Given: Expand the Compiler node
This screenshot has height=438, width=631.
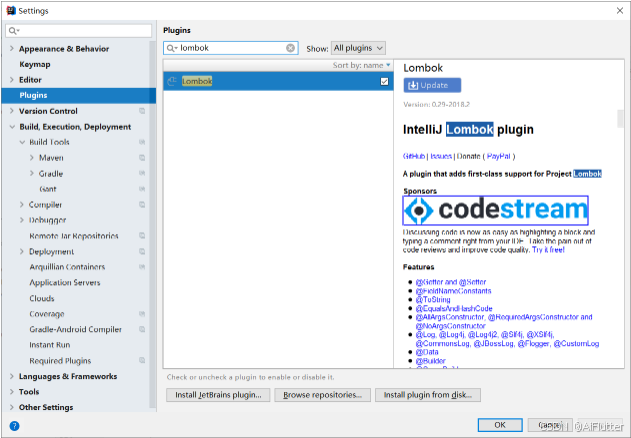Looking at the screenshot, I should click(22, 205).
